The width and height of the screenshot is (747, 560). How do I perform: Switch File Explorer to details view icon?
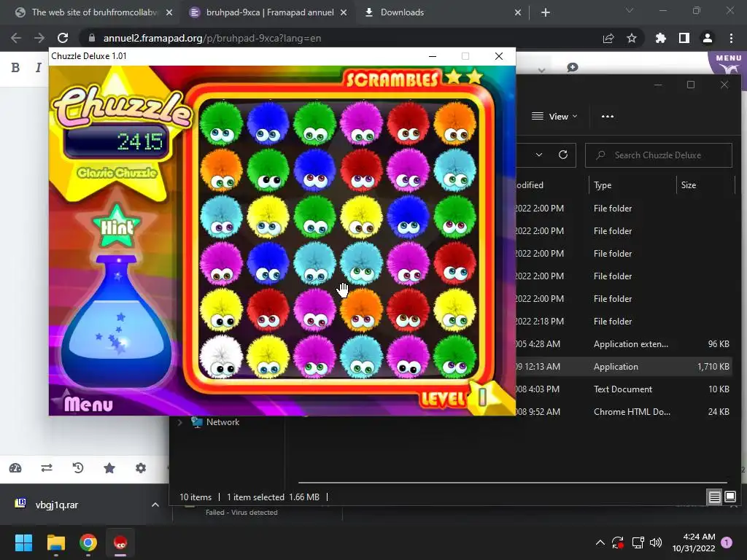point(714,497)
